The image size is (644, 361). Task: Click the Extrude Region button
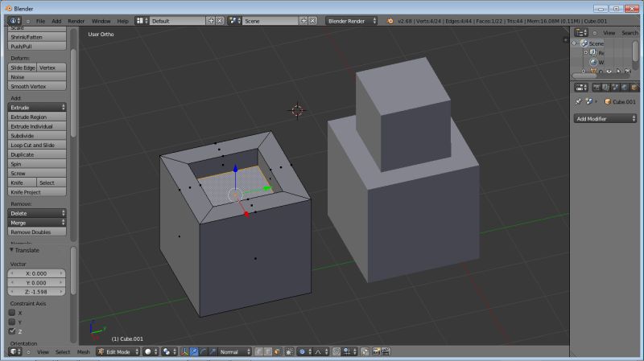pyautogui.click(x=37, y=117)
